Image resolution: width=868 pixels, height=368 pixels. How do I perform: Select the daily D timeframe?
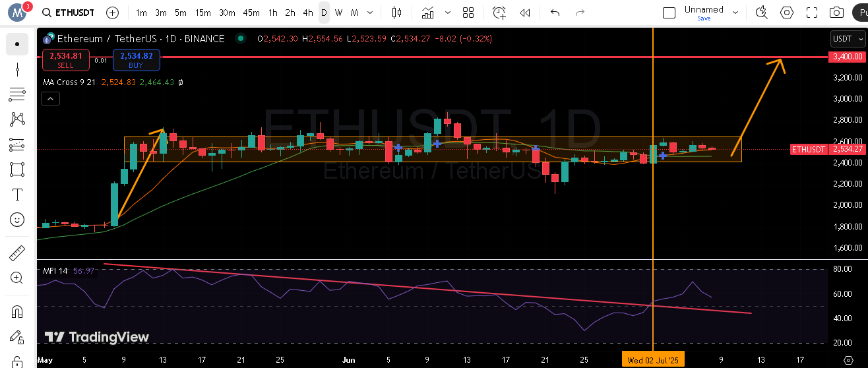324,13
